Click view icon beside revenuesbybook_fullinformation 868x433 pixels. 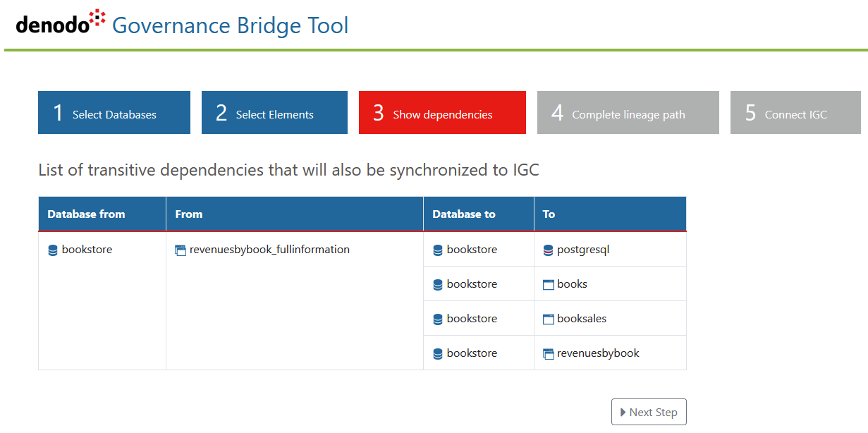click(x=181, y=250)
